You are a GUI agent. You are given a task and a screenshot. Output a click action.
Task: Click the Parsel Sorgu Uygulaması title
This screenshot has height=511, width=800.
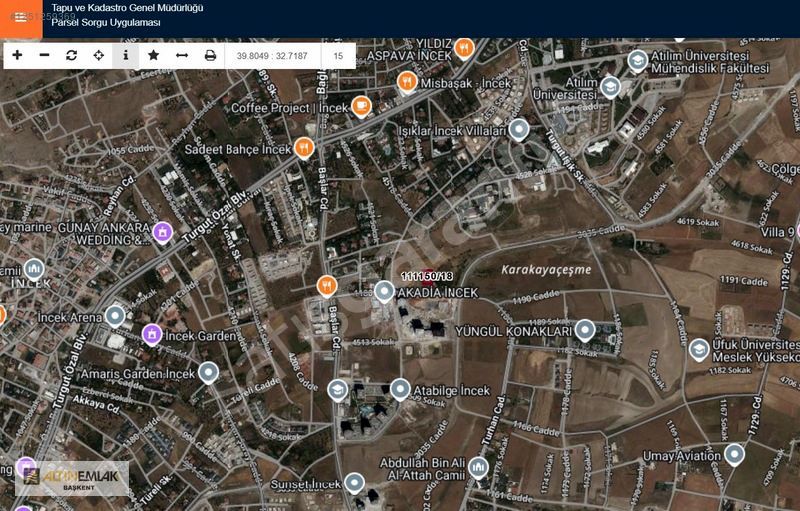point(106,23)
